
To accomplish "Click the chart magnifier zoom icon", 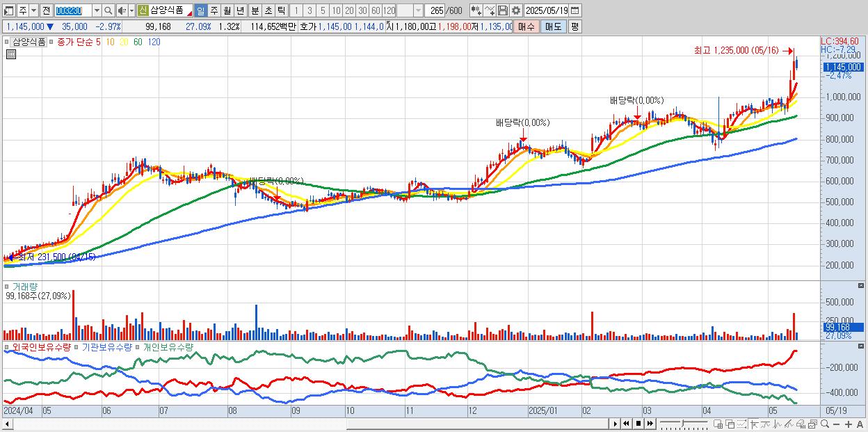I will [825, 424].
